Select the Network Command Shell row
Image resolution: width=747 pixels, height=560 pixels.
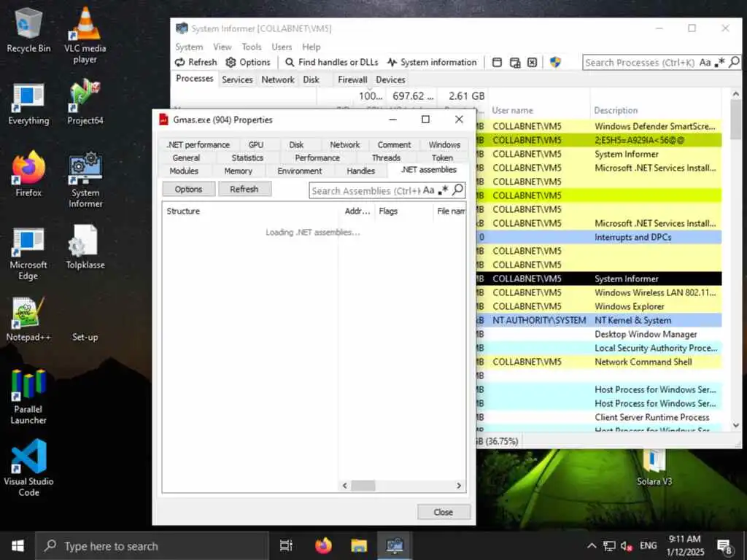pos(600,362)
